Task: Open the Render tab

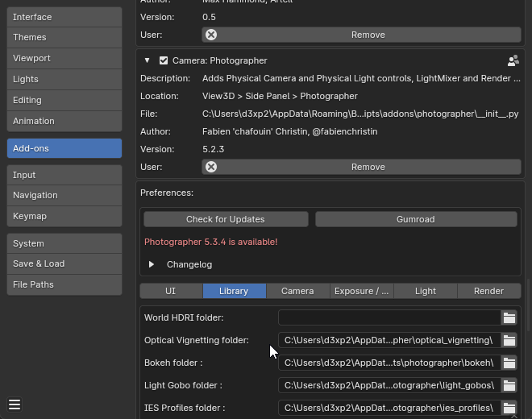Action: [489, 291]
